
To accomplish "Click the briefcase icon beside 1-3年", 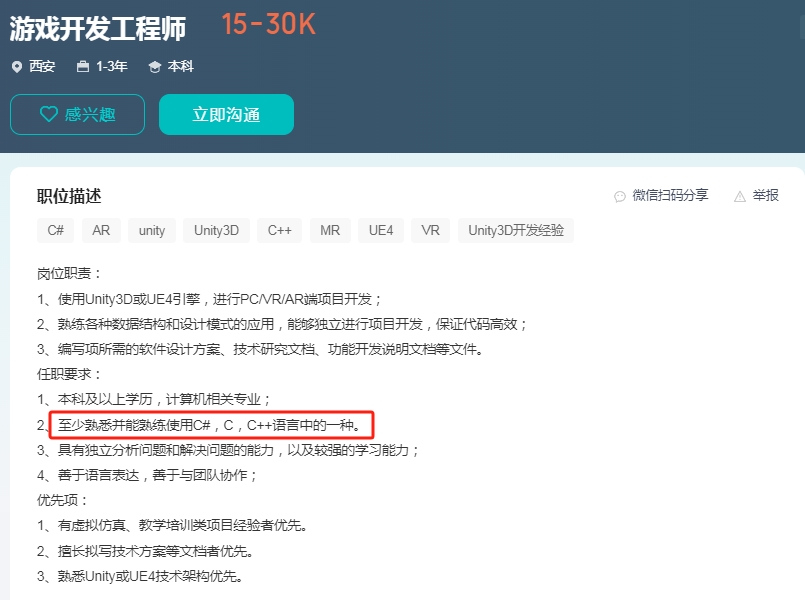I will click(83, 67).
